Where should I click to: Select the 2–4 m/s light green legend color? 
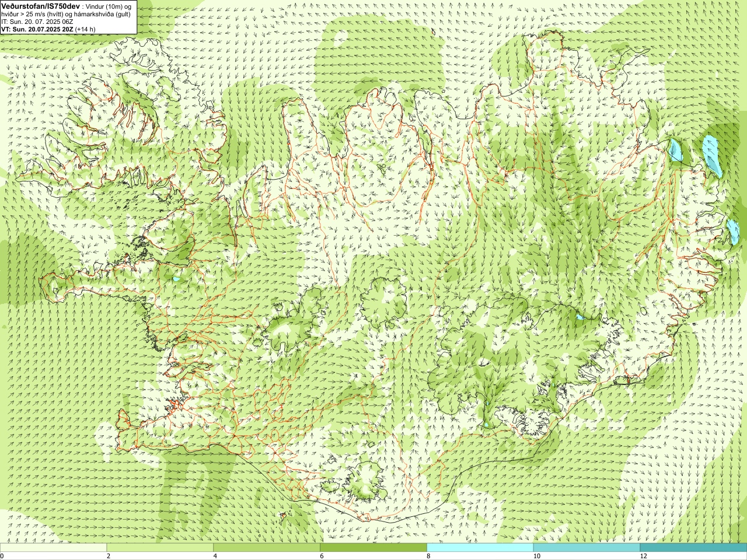click(x=160, y=548)
